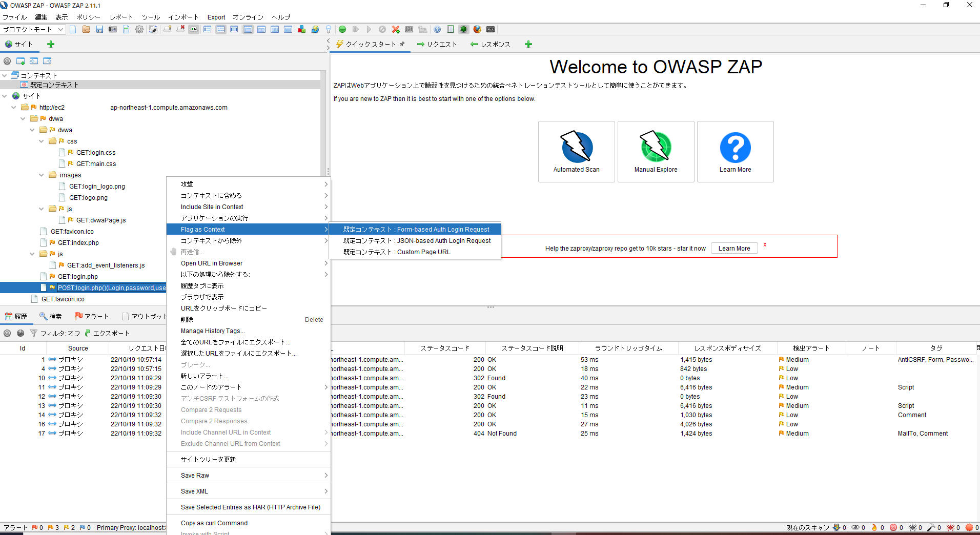980x535 pixels.
Task: Click the Learn More question mark button
Action: pyautogui.click(x=735, y=152)
